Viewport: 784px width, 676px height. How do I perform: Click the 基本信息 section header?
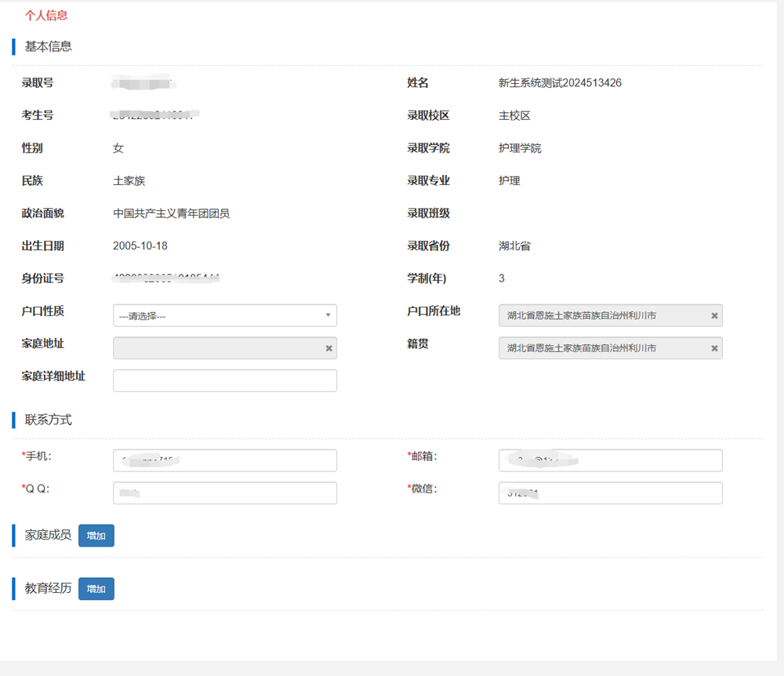pos(49,46)
